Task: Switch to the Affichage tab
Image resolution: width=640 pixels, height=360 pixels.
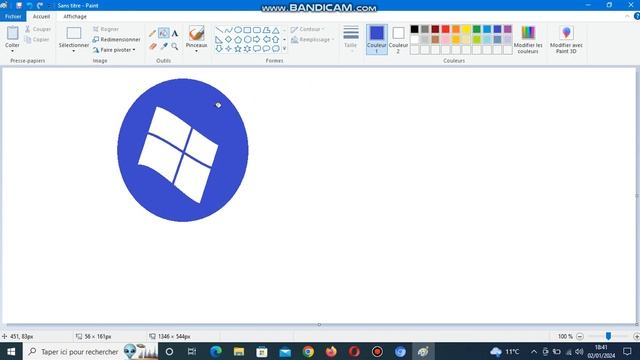Action: pos(75,16)
